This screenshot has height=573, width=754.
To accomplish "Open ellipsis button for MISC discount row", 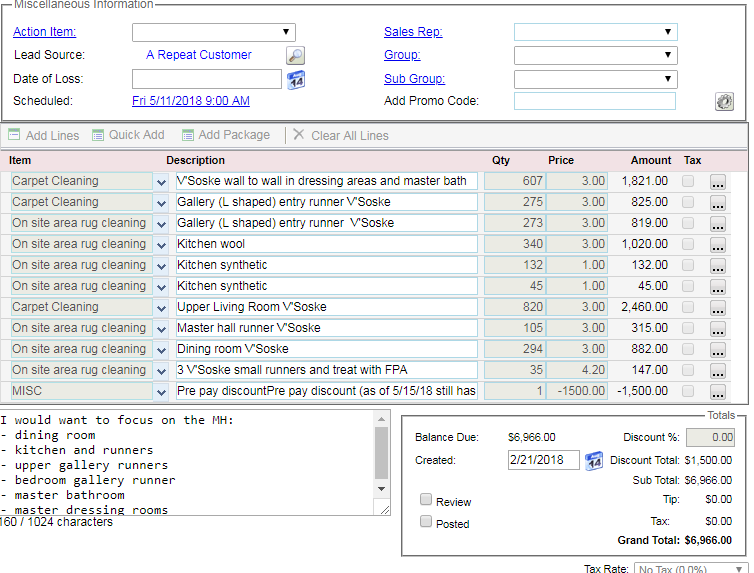I will [719, 392].
